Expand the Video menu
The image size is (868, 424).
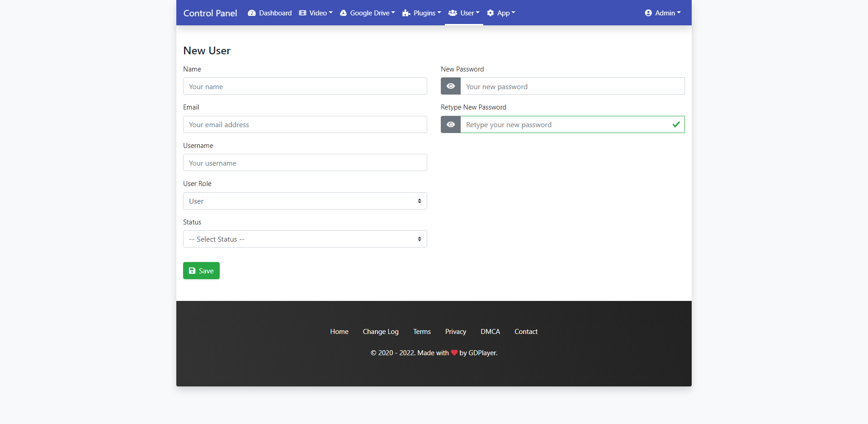click(x=316, y=13)
